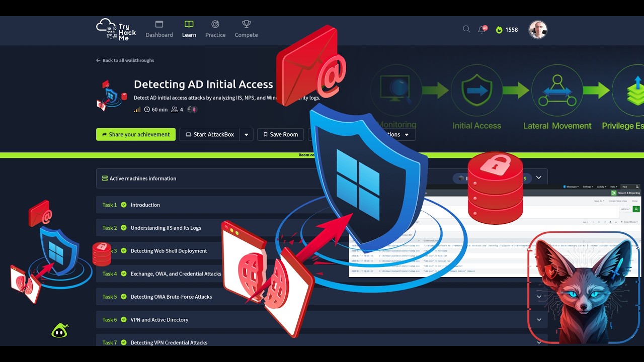Open Exchange, OWA, and Credential Attacks task
644x362 pixels.
pos(176,274)
